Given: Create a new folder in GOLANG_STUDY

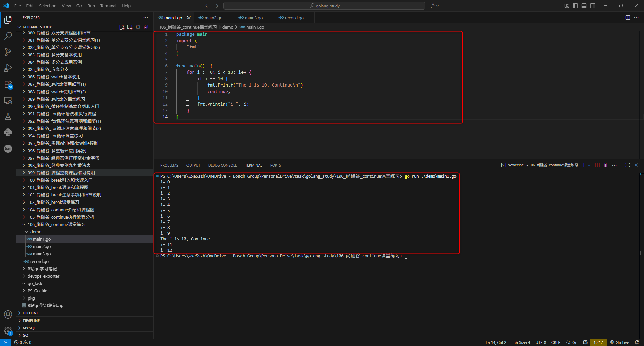Looking at the screenshot, I should point(130,27).
